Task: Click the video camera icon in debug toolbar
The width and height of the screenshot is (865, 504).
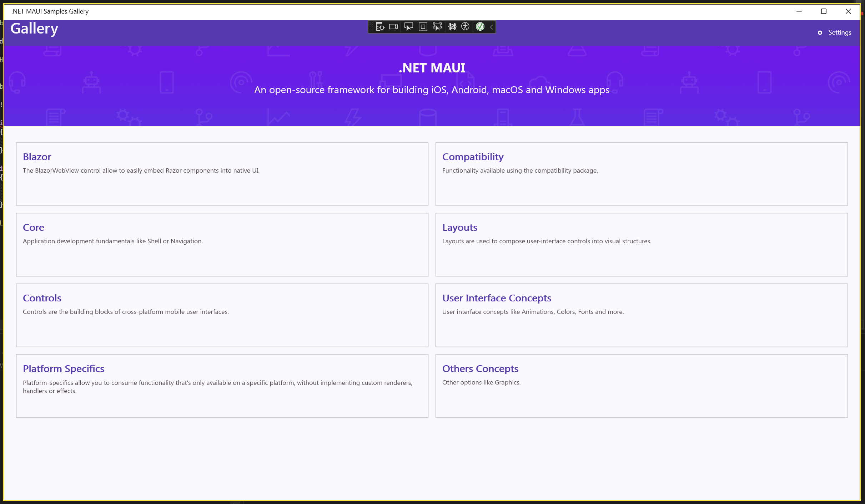Action: coord(393,27)
